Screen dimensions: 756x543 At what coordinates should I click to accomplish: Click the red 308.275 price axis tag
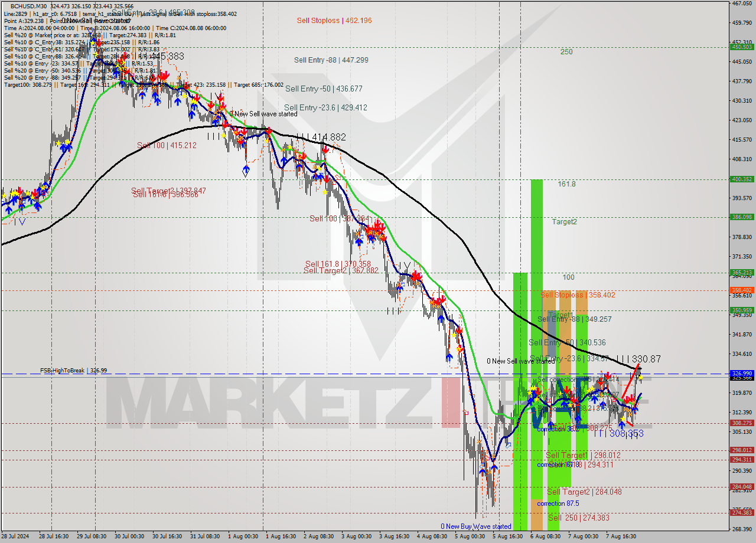742,423
